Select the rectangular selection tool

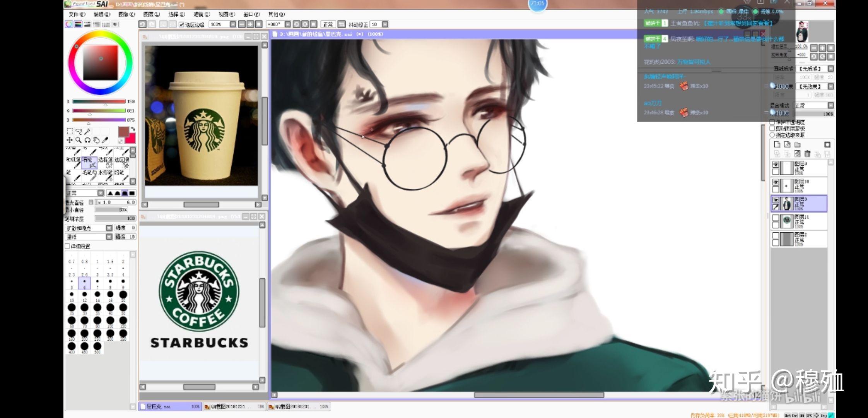pos(70,131)
